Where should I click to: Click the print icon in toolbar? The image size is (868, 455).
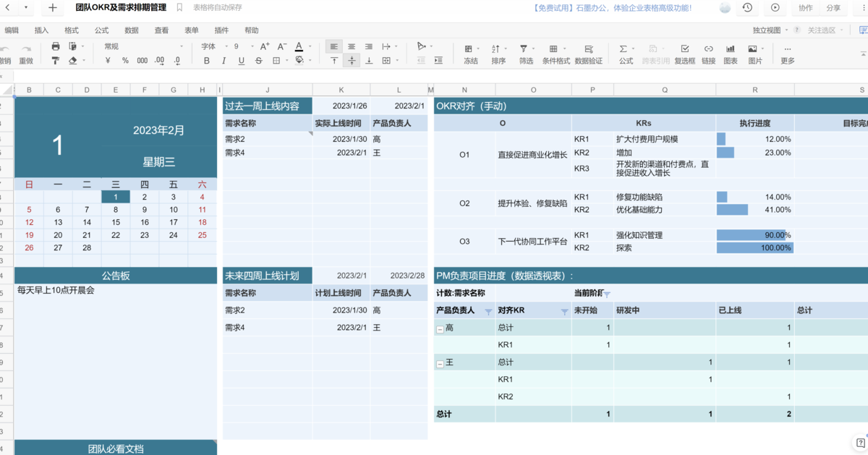(56, 46)
